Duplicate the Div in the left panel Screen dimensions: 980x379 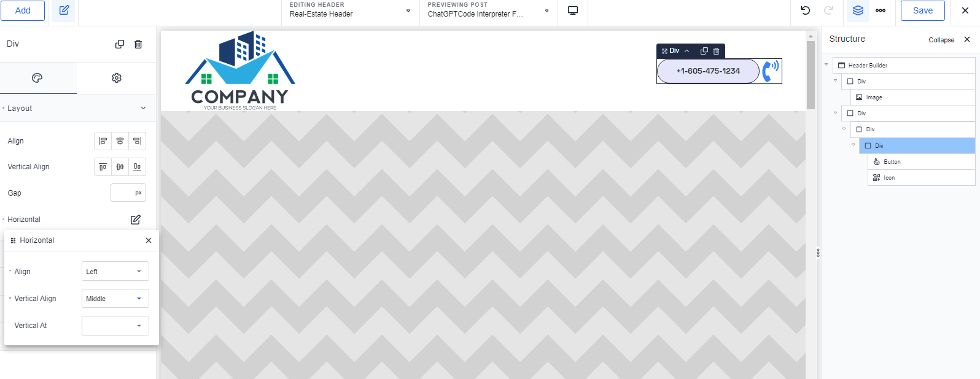[x=120, y=44]
